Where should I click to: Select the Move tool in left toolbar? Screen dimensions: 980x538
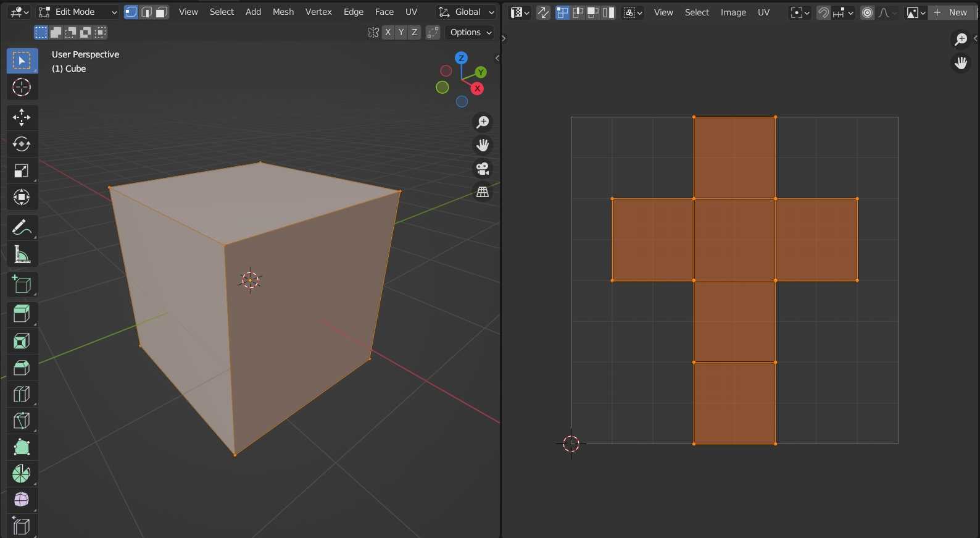(22, 117)
